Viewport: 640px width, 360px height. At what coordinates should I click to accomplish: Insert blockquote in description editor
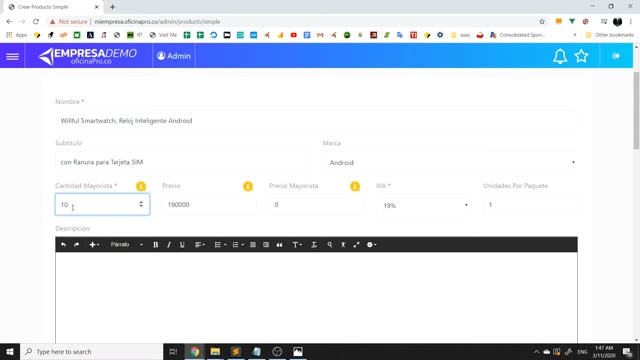279,244
